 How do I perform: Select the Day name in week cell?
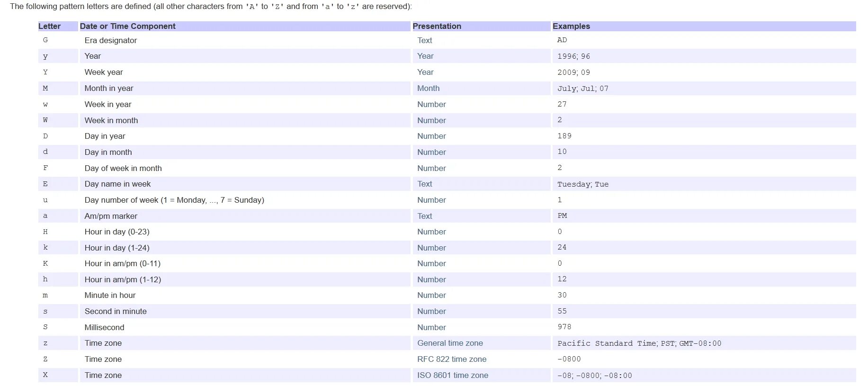point(245,184)
